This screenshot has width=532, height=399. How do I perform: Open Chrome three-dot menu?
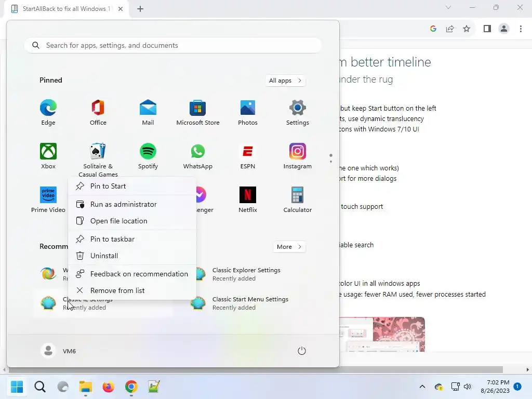(521, 29)
